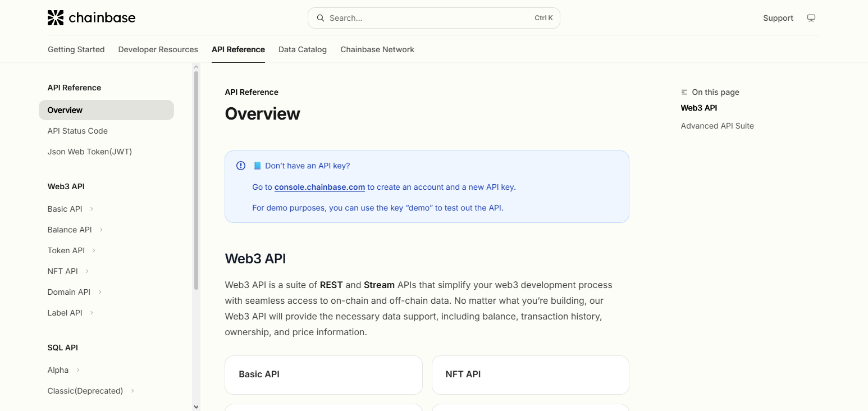Open the NFT API card
This screenshot has width=868, height=411.
531,375
